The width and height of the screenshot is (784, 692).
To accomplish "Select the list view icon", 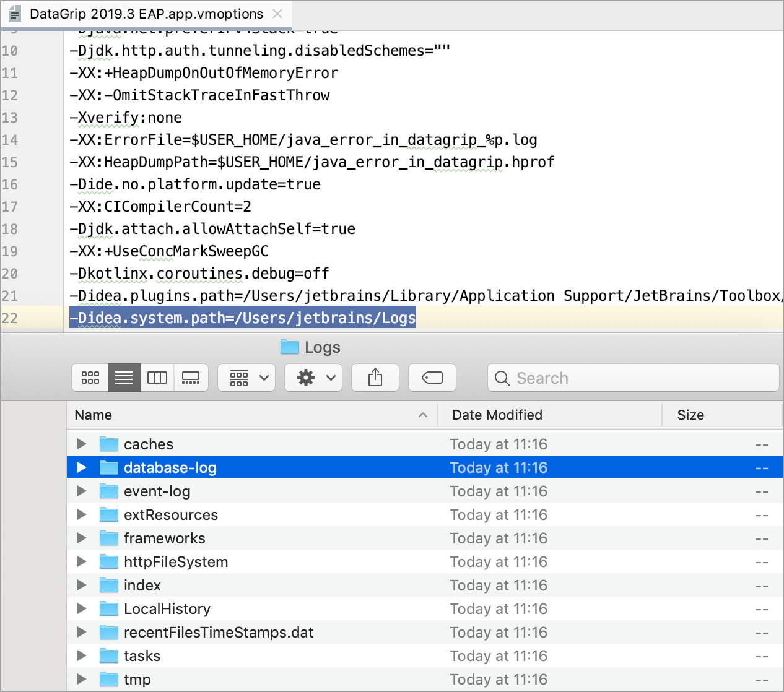I will click(x=124, y=378).
